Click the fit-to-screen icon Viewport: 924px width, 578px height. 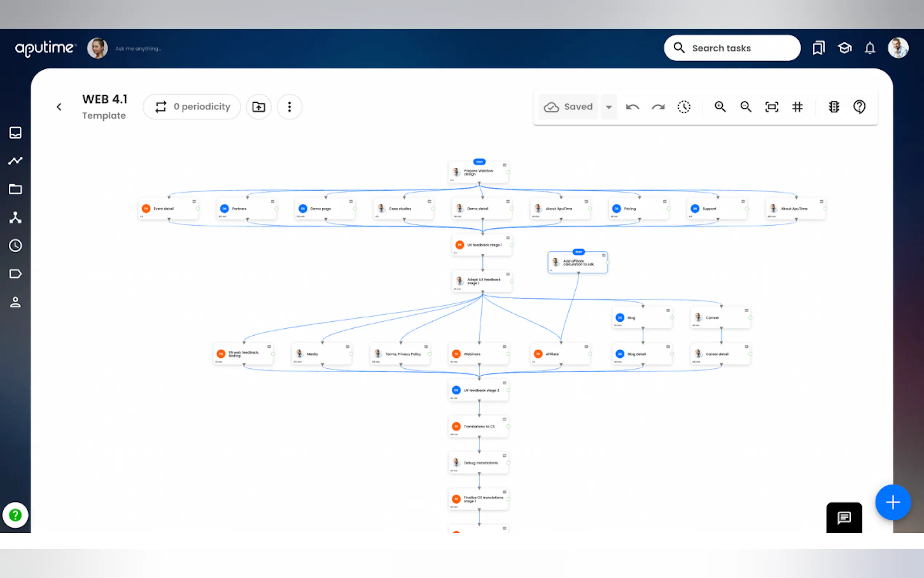(x=772, y=107)
